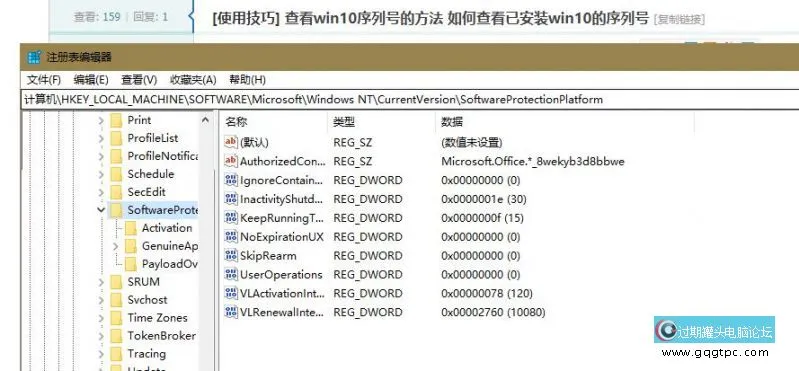The image size is (799, 371).
Task: Expand the TokenBroker key
Action: [x=101, y=336]
